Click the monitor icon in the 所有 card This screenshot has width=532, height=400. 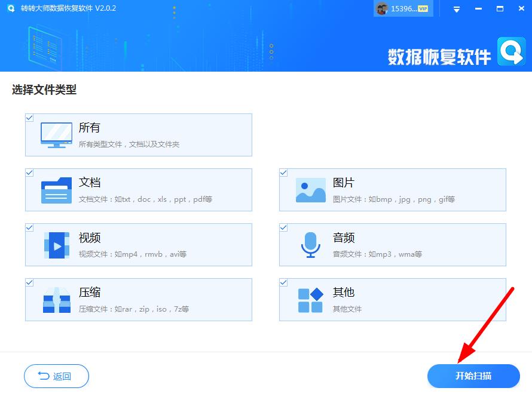pos(56,135)
